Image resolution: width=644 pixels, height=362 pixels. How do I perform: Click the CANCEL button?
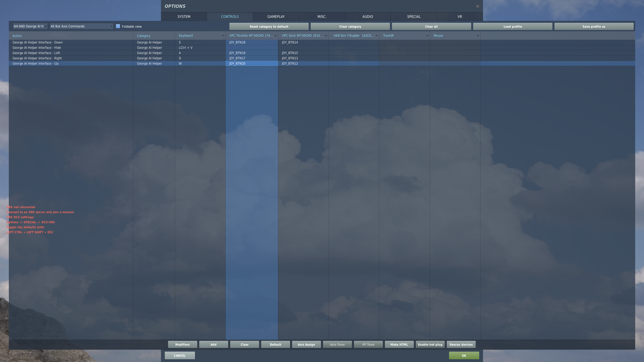180,355
